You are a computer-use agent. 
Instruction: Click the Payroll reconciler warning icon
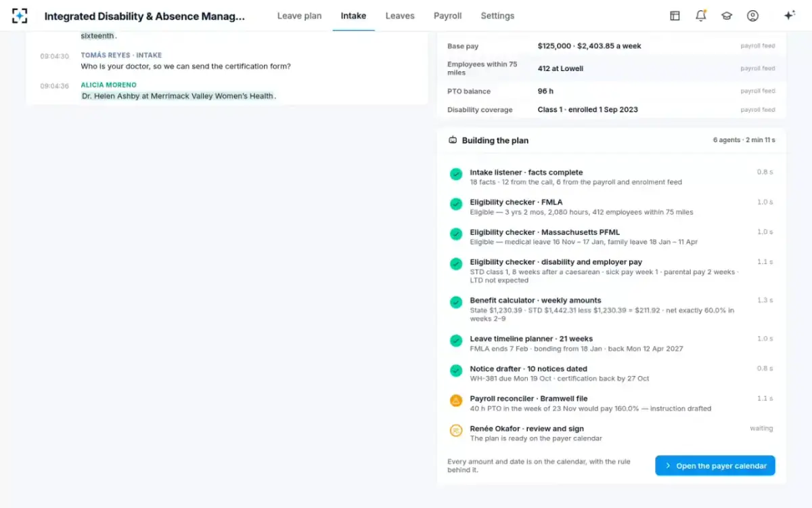tap(456, 400)
